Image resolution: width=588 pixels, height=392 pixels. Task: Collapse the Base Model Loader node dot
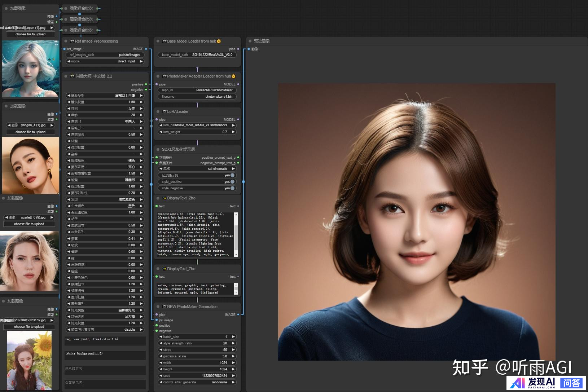click(158, 41)
